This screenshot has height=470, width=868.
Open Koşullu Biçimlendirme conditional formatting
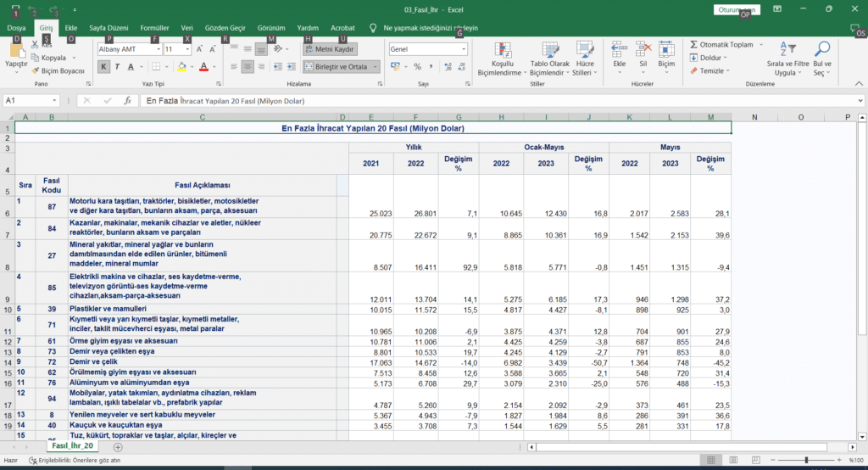[x=503, y=59]
